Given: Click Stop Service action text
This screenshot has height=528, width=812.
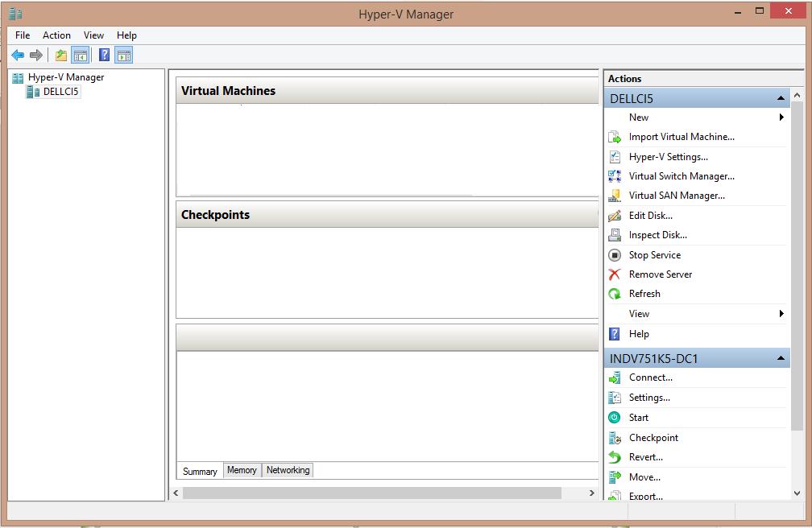Looking at the screenshot, I should click(655, 254).
